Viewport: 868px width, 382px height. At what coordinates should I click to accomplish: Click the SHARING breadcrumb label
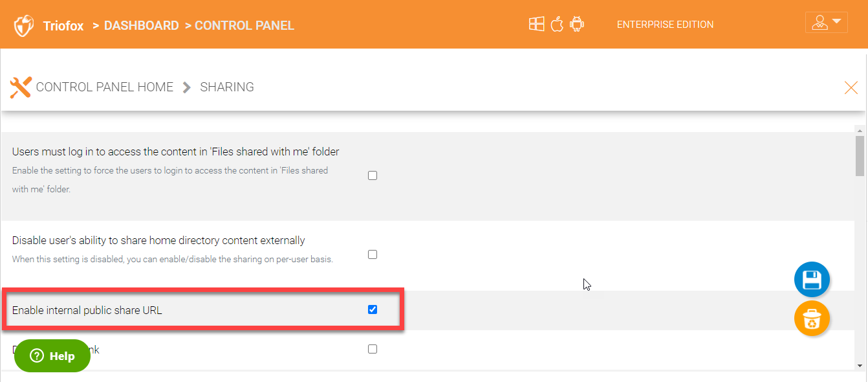point(227,87)
